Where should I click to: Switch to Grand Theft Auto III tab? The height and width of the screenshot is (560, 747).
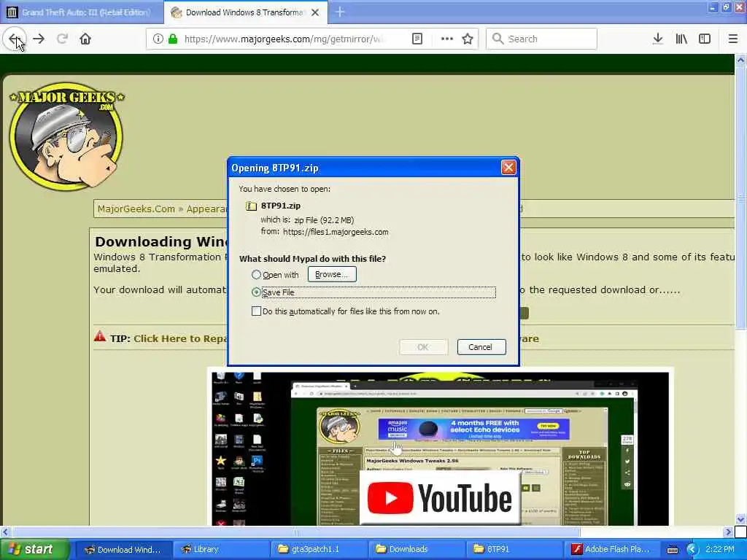[81, 12]
